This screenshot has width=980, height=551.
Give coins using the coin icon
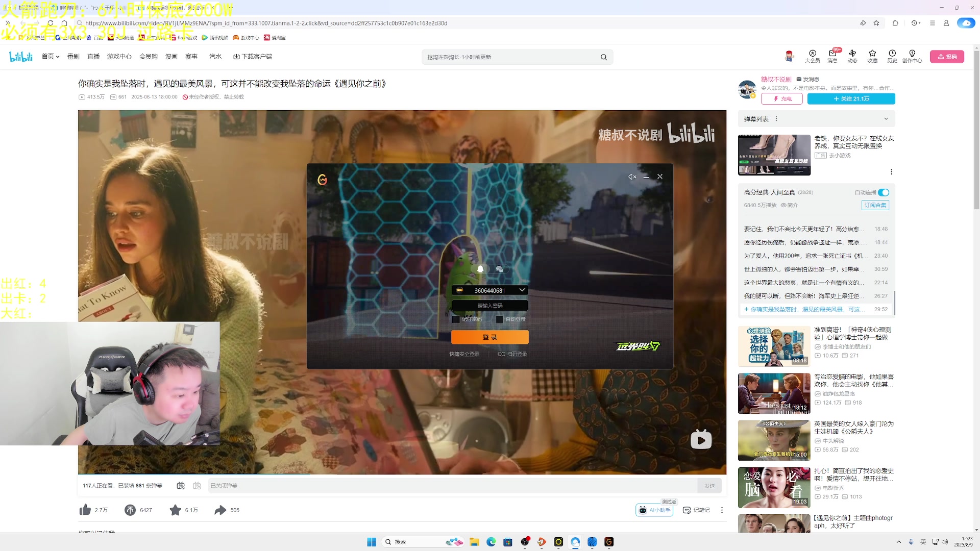130,510
